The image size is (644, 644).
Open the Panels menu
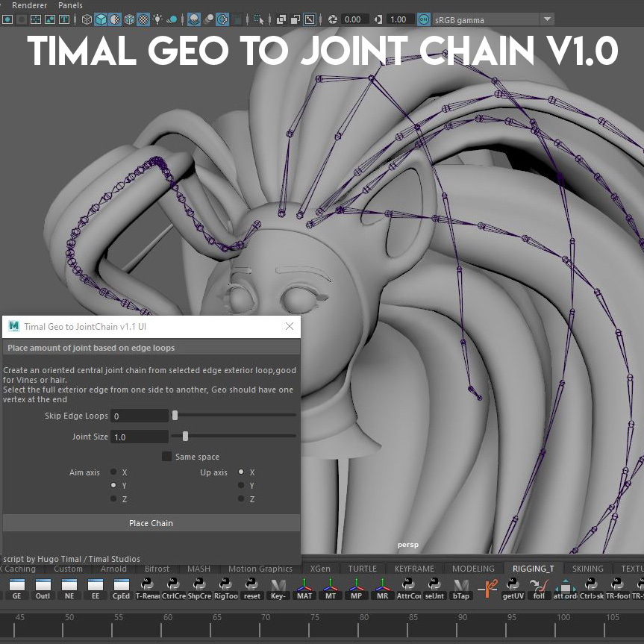click(x=70, y=5)
